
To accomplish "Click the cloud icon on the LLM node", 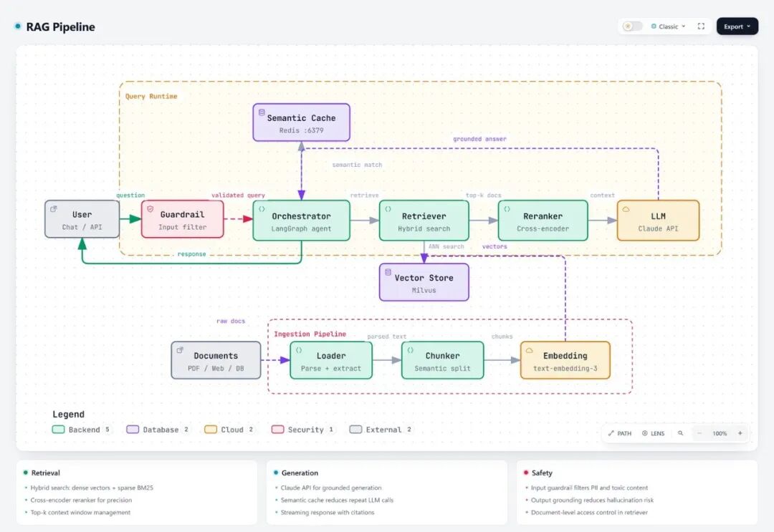I will point(626,209).
